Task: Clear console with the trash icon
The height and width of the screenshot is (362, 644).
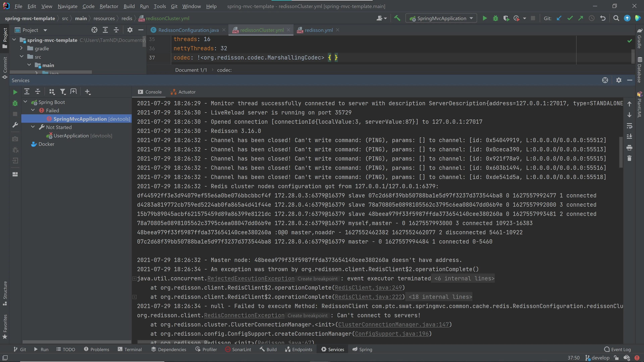Action: pos(629,158)
